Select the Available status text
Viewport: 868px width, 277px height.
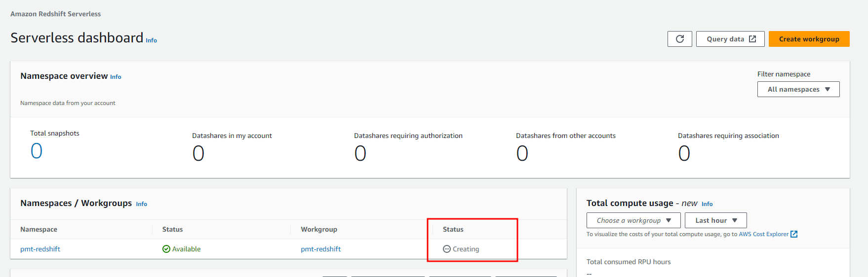186,249
